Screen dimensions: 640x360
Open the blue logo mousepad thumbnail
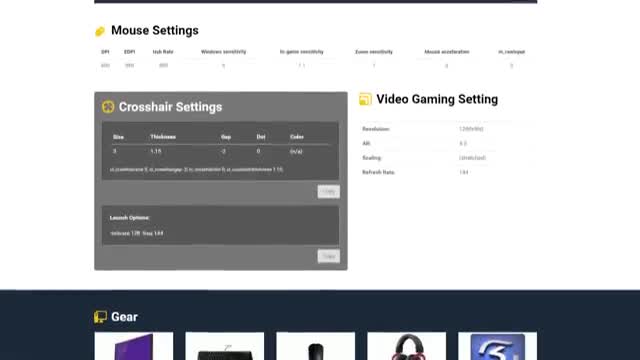[498, 346]
